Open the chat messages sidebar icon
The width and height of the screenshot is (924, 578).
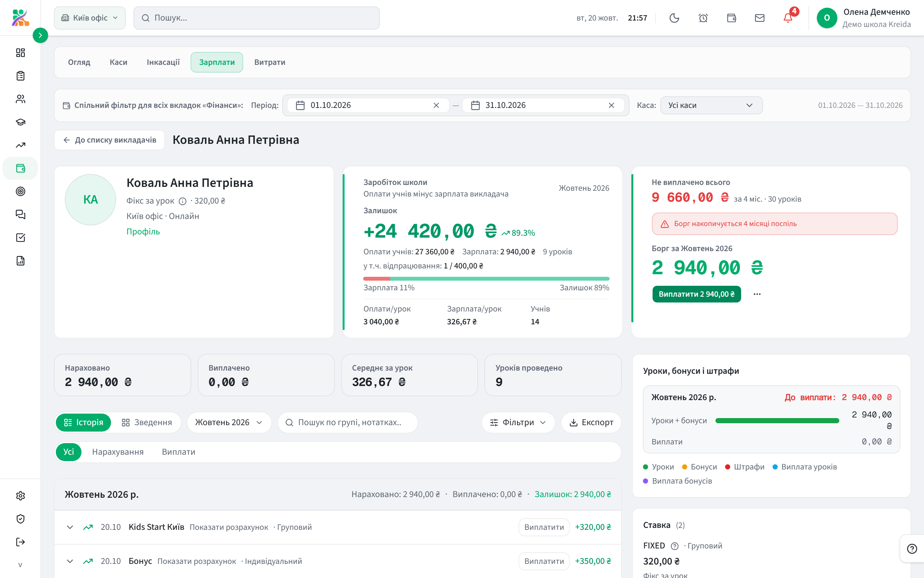21,215
